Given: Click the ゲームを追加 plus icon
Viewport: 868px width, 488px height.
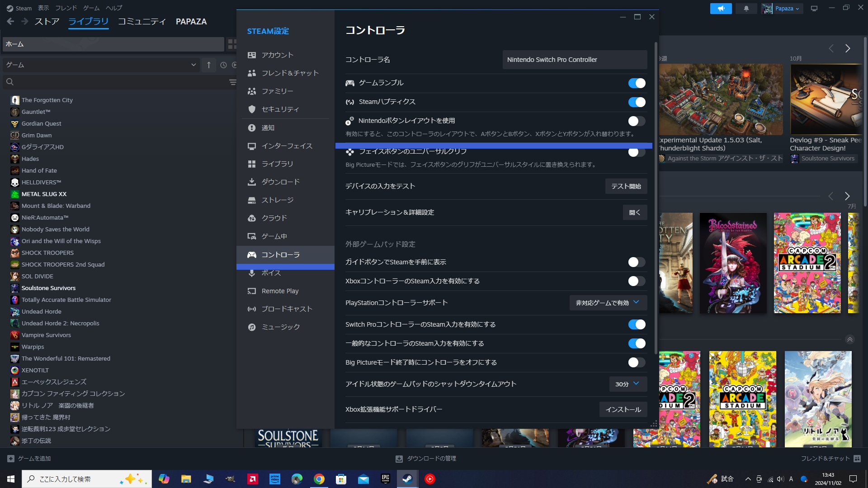Looking at the screenshot, I should pyautogui.click(x=11, y=458).
